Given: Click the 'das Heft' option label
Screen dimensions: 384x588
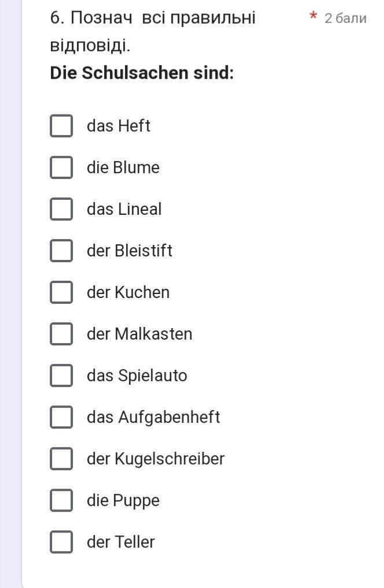Looking at the screenshot, I should coord(119,126).
